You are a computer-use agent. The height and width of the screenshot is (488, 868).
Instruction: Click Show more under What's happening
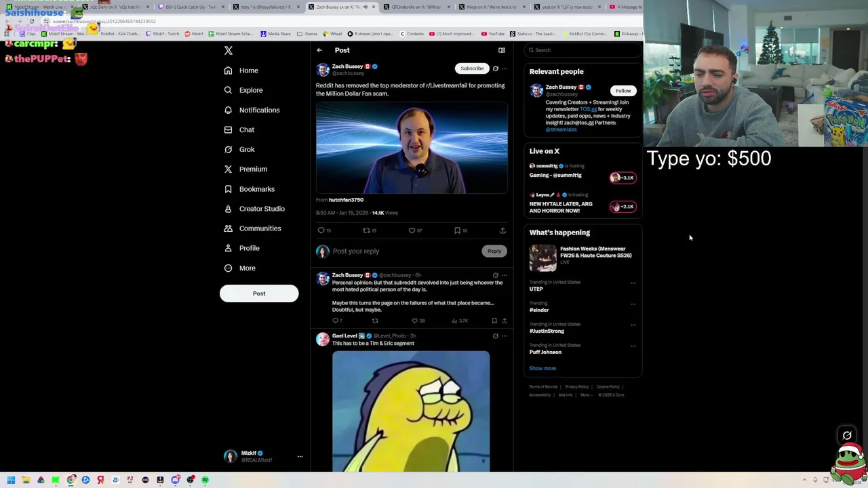click(x=542, y=369)
